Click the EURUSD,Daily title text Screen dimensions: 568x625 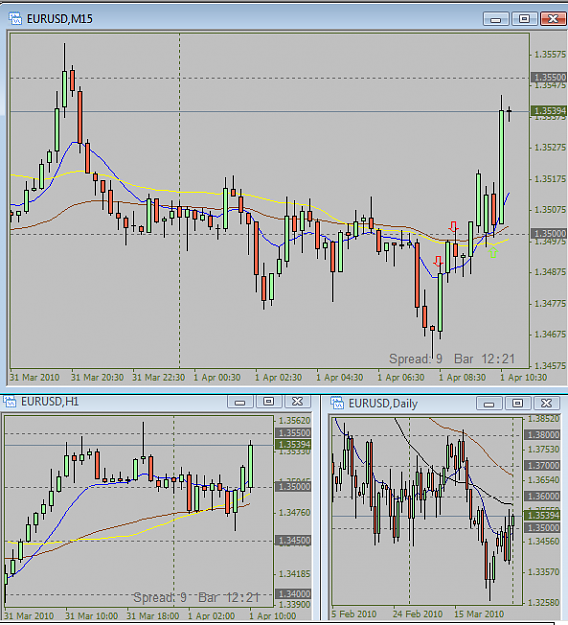[x=383, y=404]
